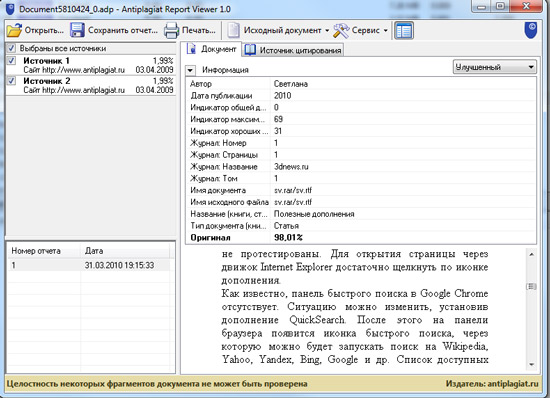Click the Печать... button label
Screen dimensions: 550x398
coord(199,31)
